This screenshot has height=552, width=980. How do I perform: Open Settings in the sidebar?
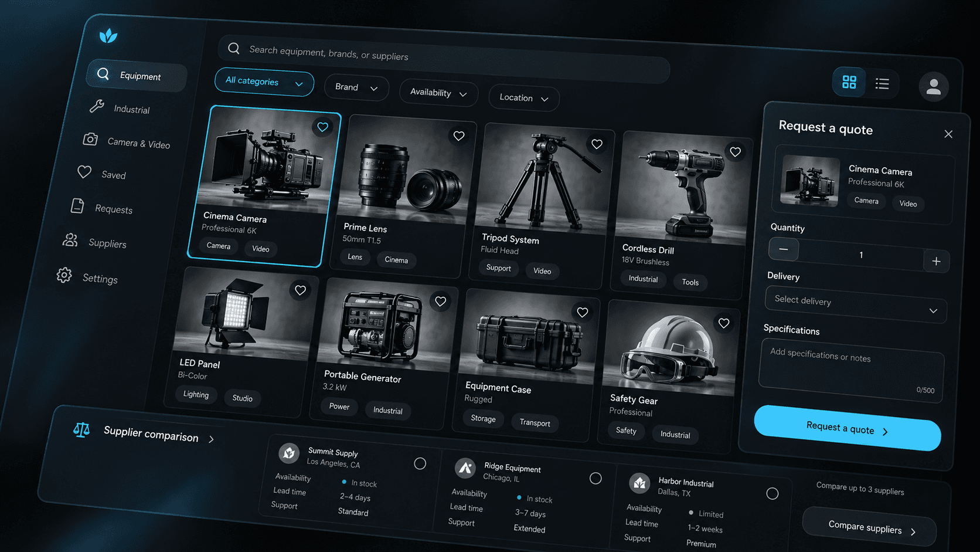point(87,277)
